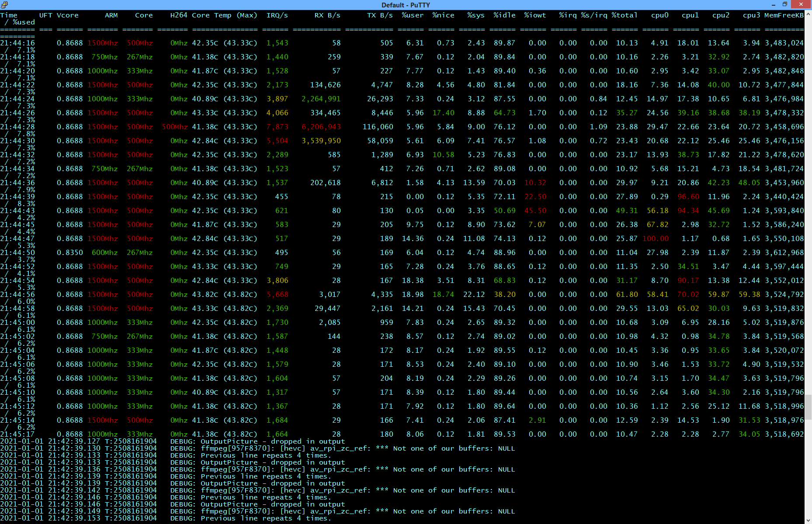The width and height of the screenshot is (812, 524).
Task: Click the %iowt column header
Action: (535, 15)
